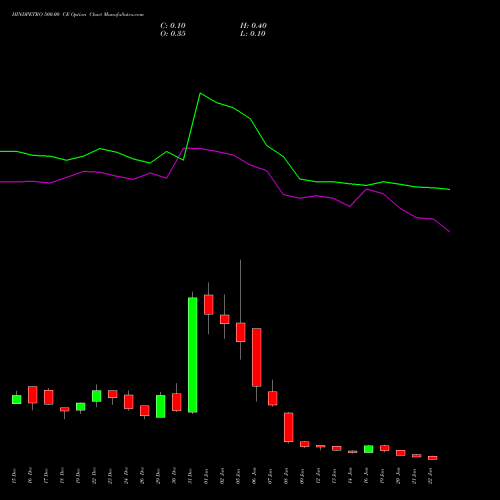Select the high value H: 0.40

(253, 26)
